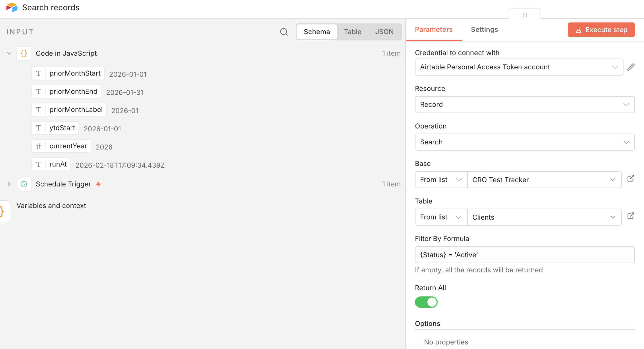Open the Resource dropdown showing Record
Image resolution: width=644 pixels, height=349 pixels.
click(x=524, y=105)
